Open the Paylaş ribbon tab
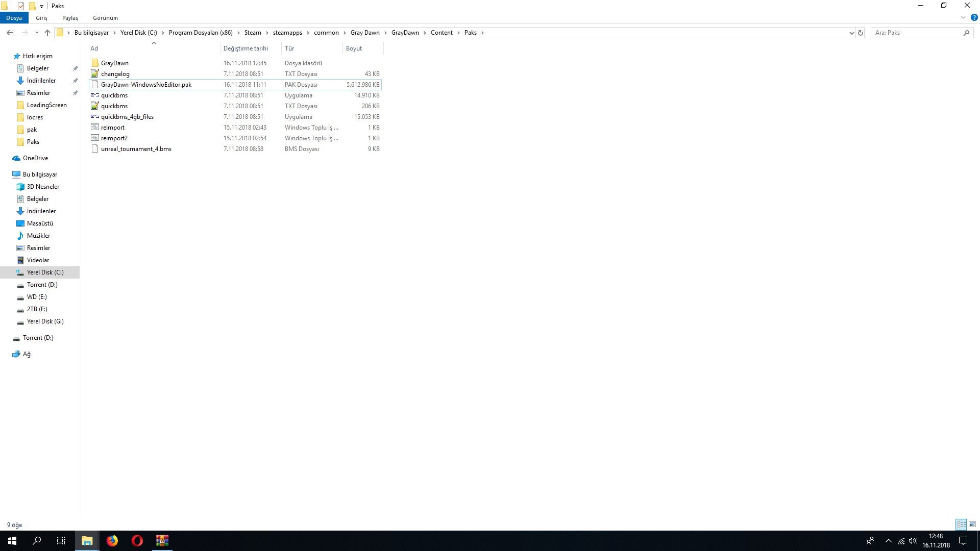The width and height of the screenshot is (980, 551). tap(70, 18)
